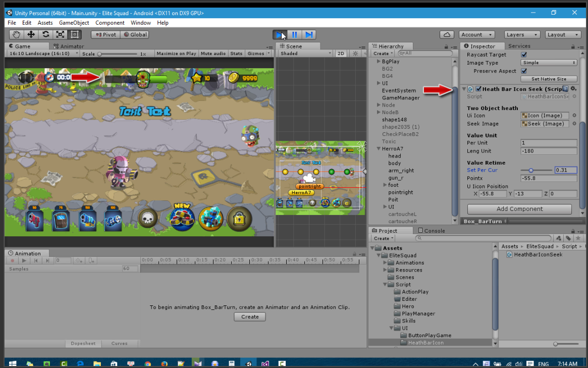Expand the foot child object
The width and height of the screenshot is (588, 368).
[x=385, y=185]
